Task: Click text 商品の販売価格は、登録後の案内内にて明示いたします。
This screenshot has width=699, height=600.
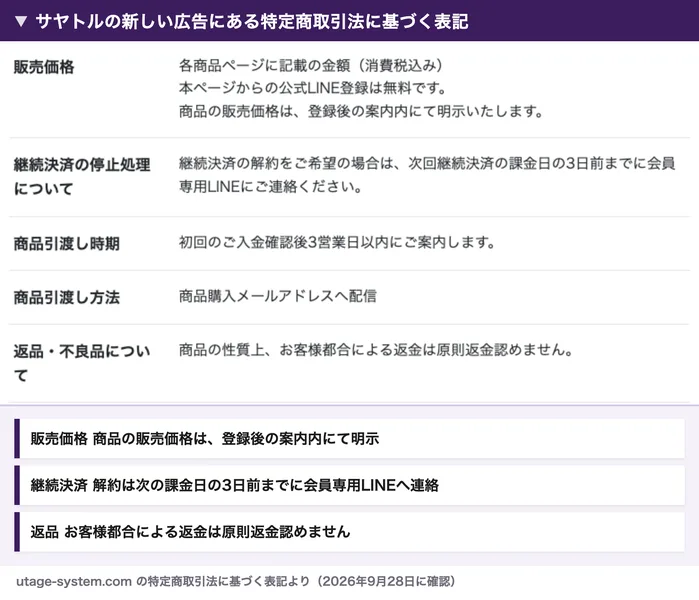Action: point(361,111)
